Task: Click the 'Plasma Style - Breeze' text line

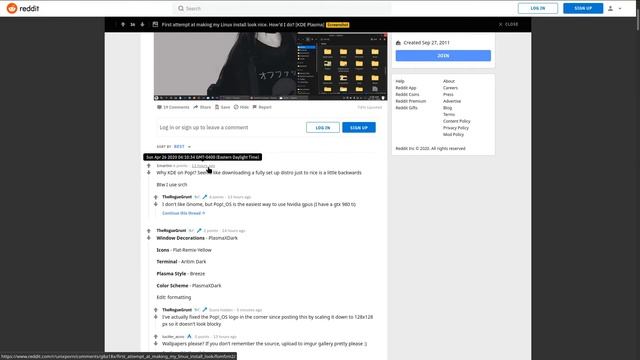Action: (181, 273)
